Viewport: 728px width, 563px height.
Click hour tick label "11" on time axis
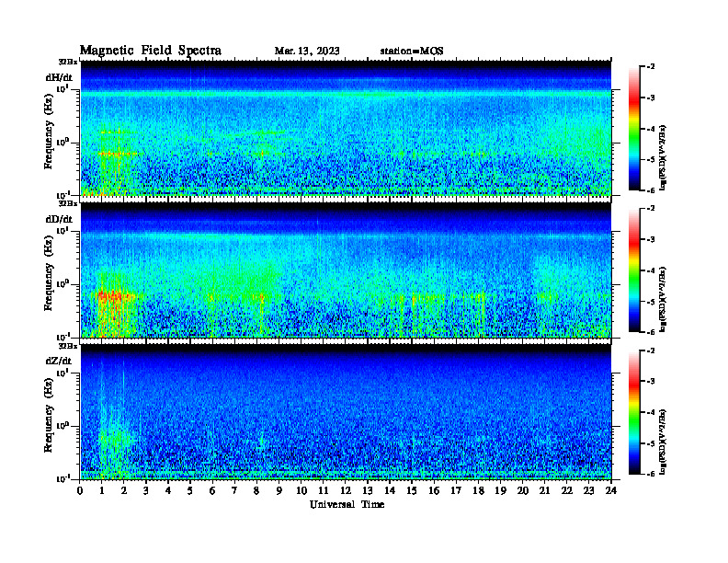click(324, 490)
